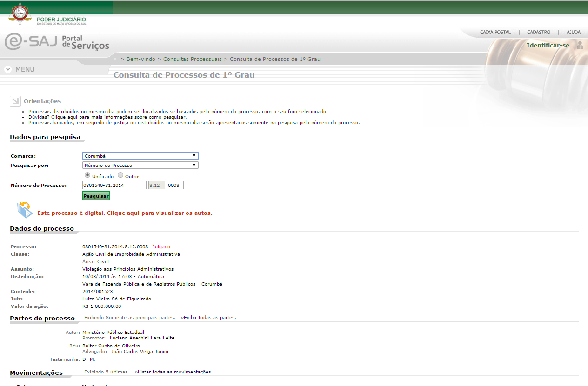
Task: Click the e-SAJ Portal de Serviços logo
Action: tap(57, 42)
